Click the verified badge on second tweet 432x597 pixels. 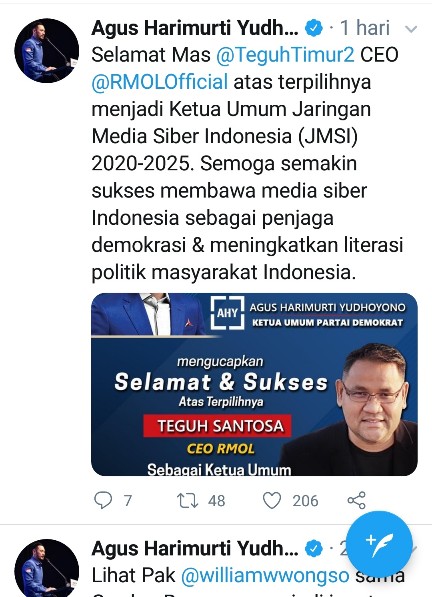[314, 549]
